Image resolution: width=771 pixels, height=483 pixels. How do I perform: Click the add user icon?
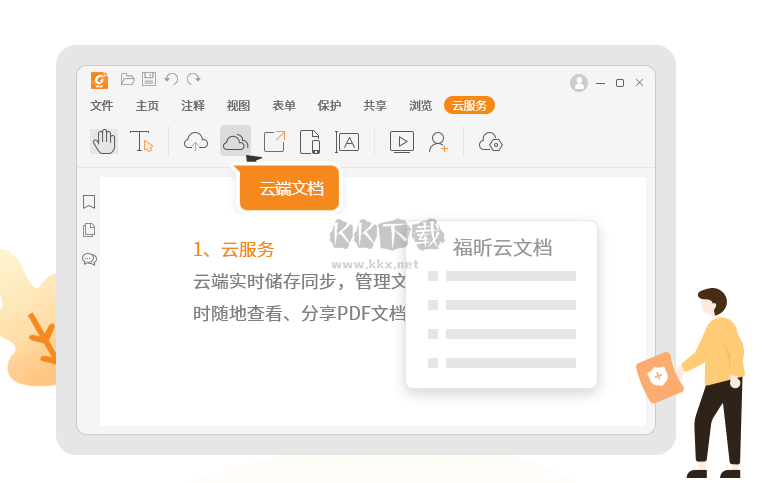click(438, 142)
